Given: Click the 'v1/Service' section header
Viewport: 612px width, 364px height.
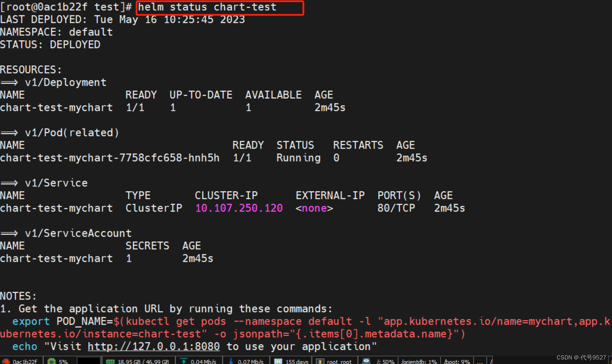Looking at the screenshot, I should [x=56, y=183].
